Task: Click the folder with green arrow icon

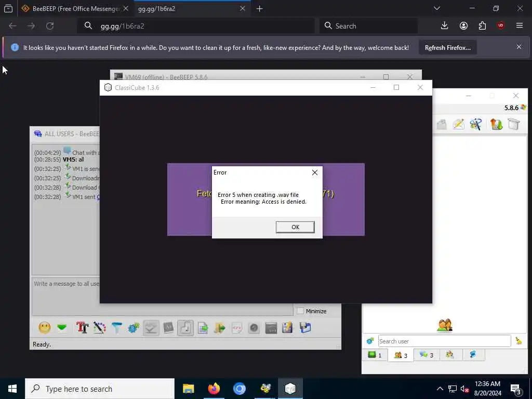Action: pyautogui.click(x=220, y=328)
